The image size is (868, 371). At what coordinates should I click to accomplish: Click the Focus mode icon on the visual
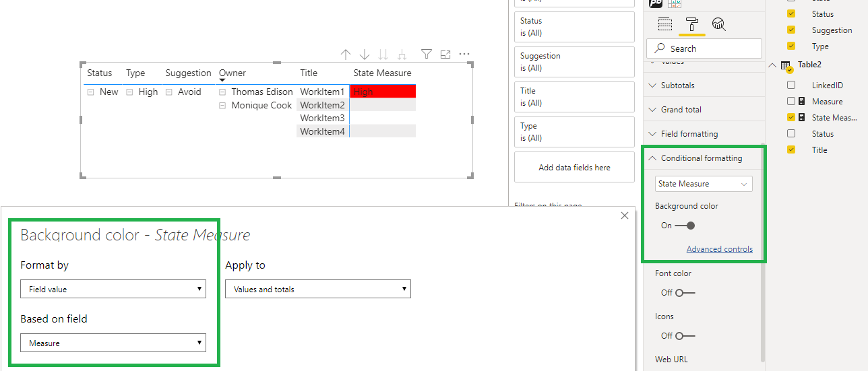pyautogui.click(x=445, y=54)
